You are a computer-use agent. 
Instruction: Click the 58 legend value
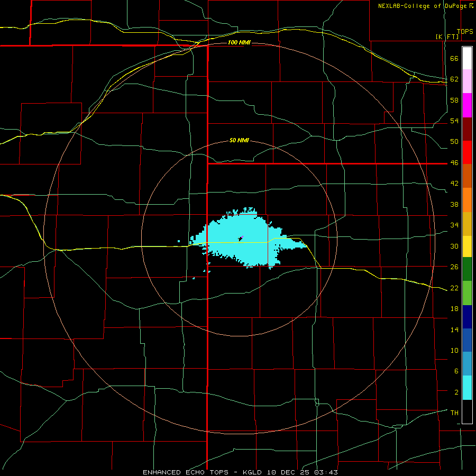pos(454,100)
